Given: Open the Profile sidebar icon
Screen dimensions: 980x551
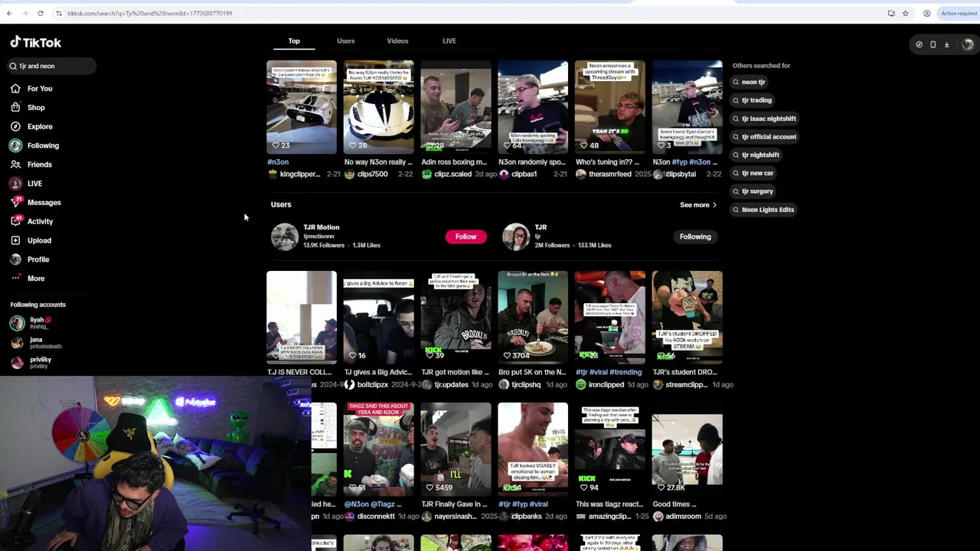Looking at the screenshot, I should point(15,259).
